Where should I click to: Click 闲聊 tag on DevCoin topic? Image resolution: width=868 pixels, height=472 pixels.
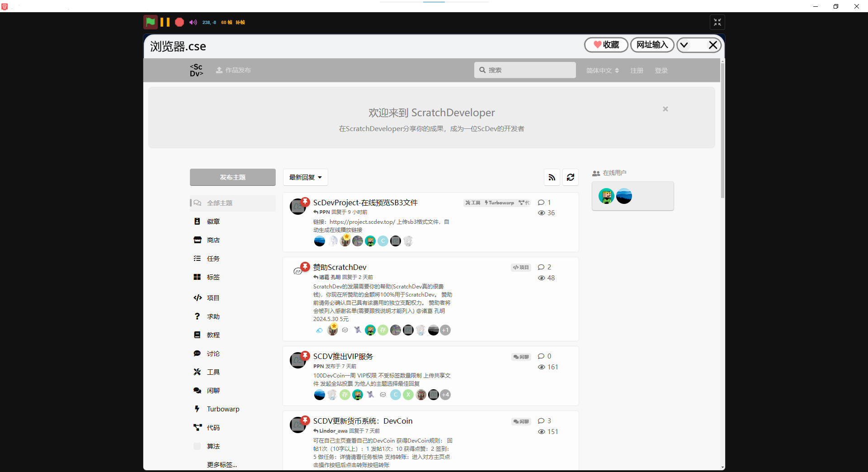(x=521, y=421)
